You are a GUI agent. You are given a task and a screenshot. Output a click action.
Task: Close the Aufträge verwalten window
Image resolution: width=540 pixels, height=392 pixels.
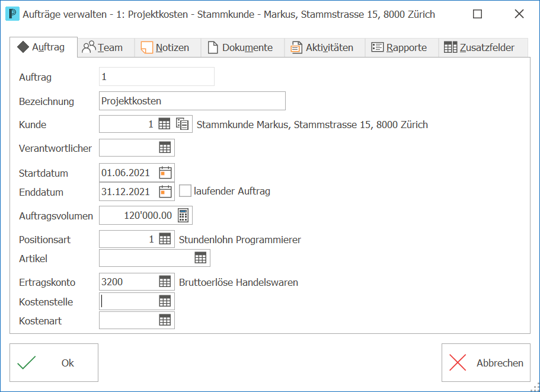tap(519, 14)
